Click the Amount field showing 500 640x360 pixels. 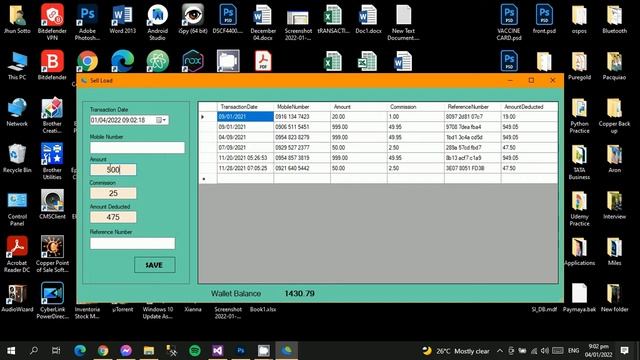click(113, 170)
